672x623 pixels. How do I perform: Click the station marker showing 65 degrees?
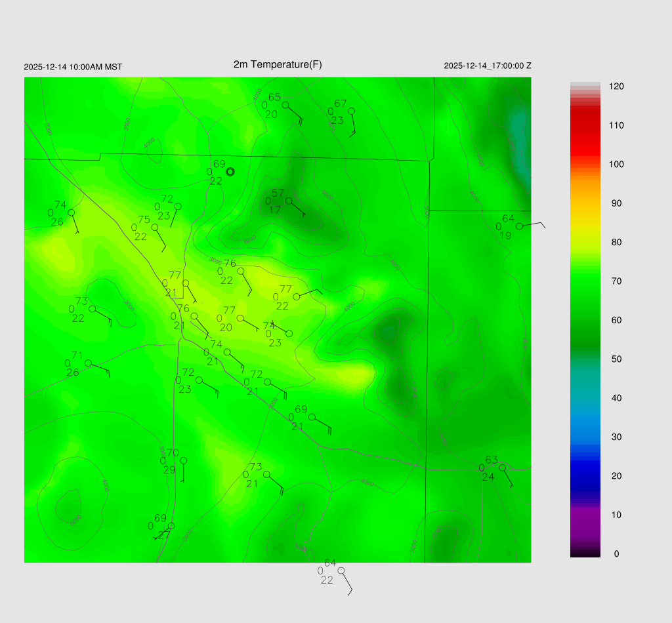pos(285,105)
